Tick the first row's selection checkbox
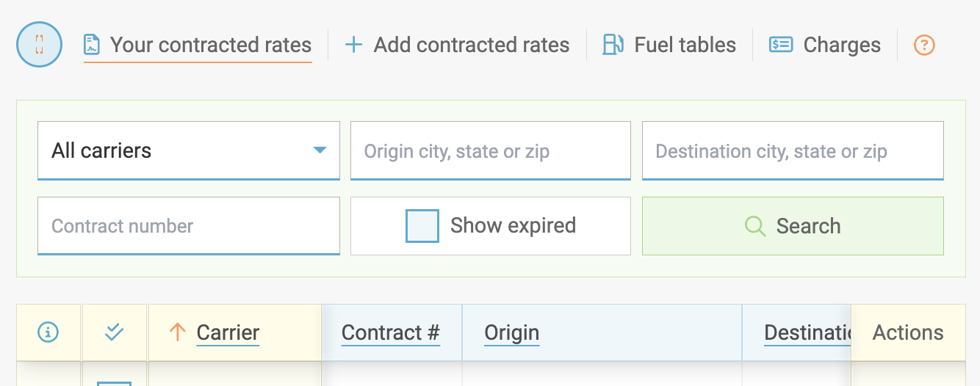The image size is (980, 386). point(115,382)
